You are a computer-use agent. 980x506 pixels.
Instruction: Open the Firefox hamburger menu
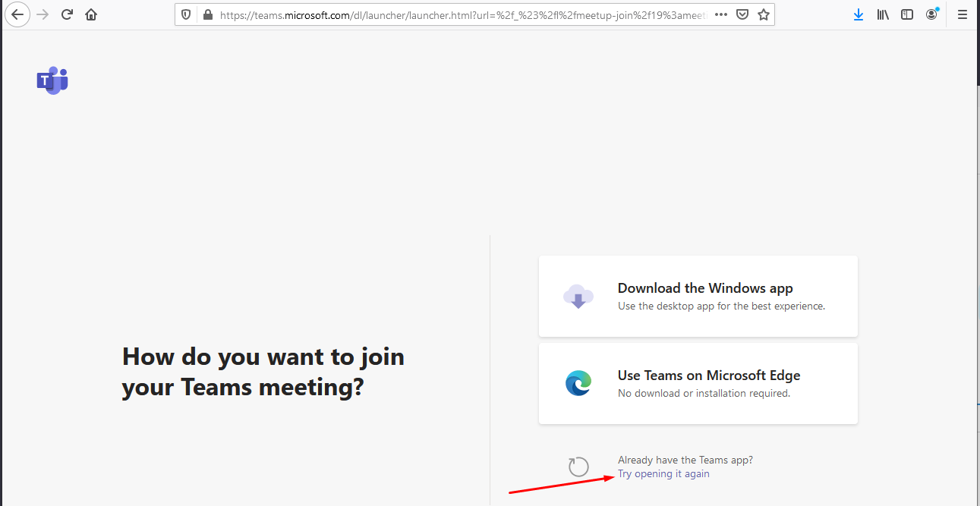(x=962, y=14)
